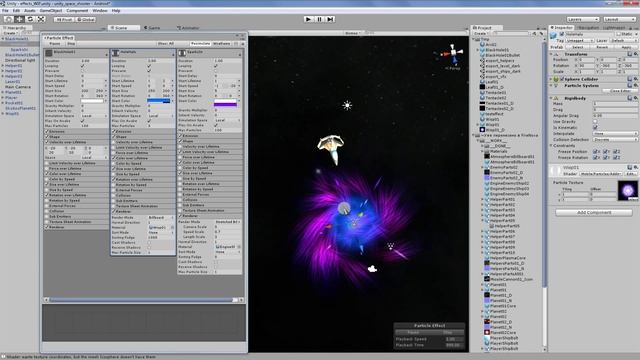Open the Tag dropdown in Inspector

[580, 41]
